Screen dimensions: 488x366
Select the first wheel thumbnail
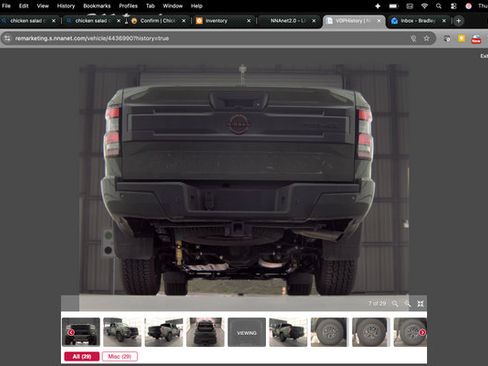point(330,332)
